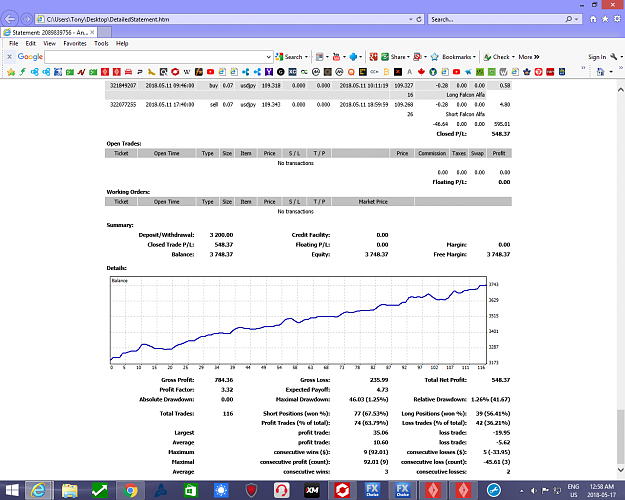The width and height of the screenshot is (625, 500).
Task: Refresh the page from the address bar
Action: pyautogui.click(x=419, y=19)
